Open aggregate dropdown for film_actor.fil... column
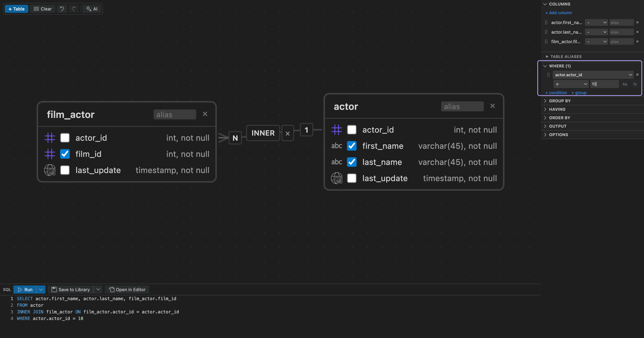The width and height of the screenshot is (644, 338). point(597,42)
